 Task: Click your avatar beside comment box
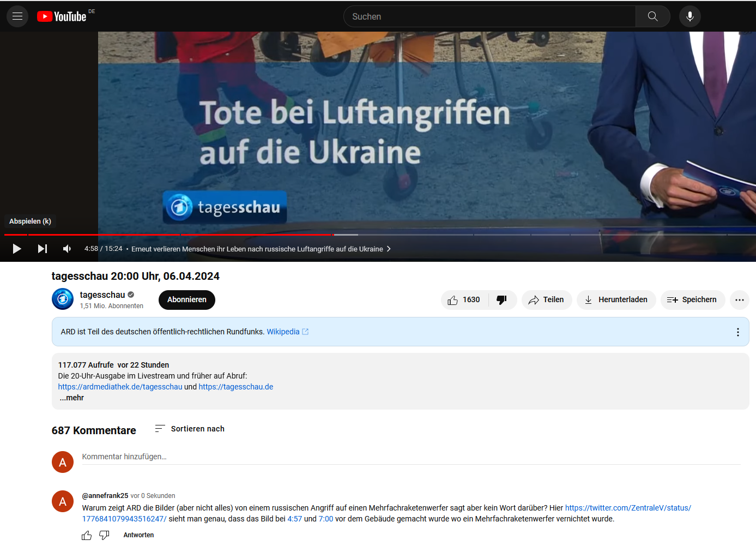[x=63, y=462]
